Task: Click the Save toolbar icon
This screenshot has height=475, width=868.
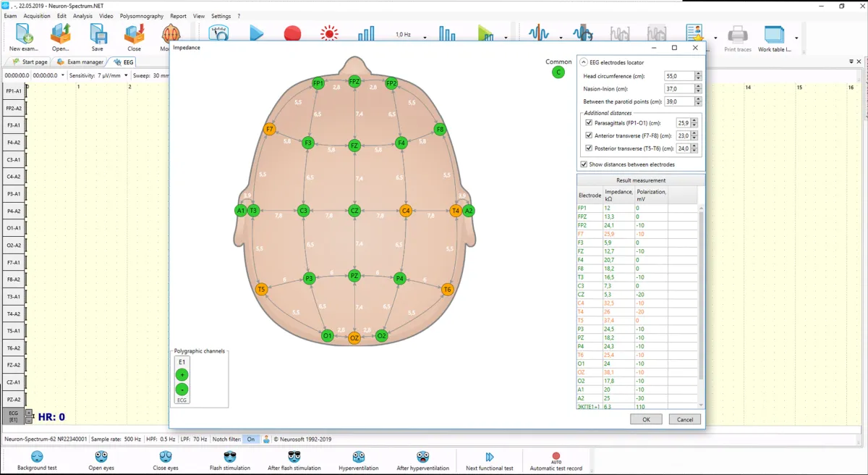Action: pyautogui.click(x=97, y=35)
